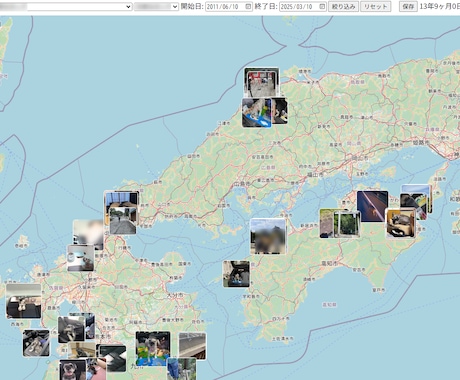Open the sky-blue thumbnail at the top of the Awaji stack

416,189
